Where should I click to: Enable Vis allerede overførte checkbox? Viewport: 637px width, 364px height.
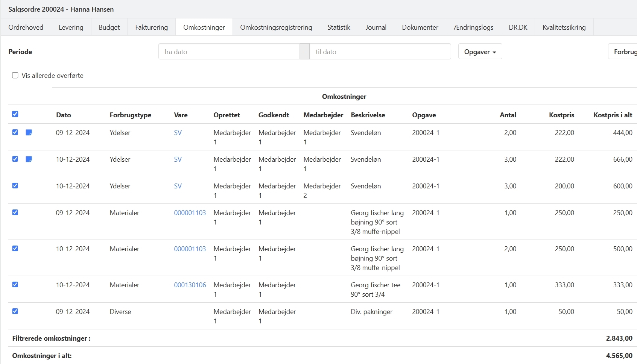click(x=15, y=76)
